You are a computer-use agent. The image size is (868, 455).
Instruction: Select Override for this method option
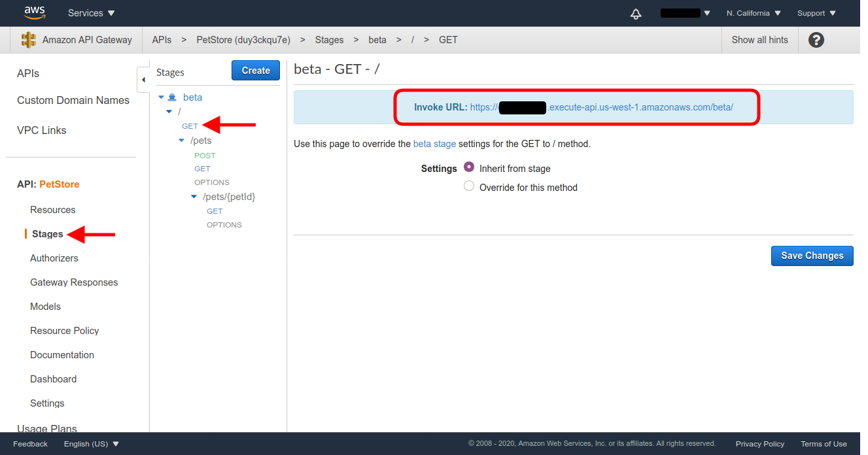468,186
